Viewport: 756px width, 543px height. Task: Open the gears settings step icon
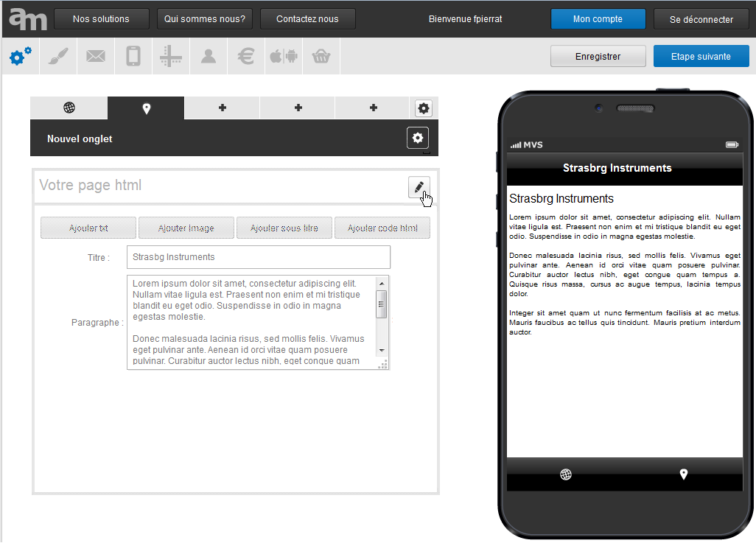coord(21,56)
